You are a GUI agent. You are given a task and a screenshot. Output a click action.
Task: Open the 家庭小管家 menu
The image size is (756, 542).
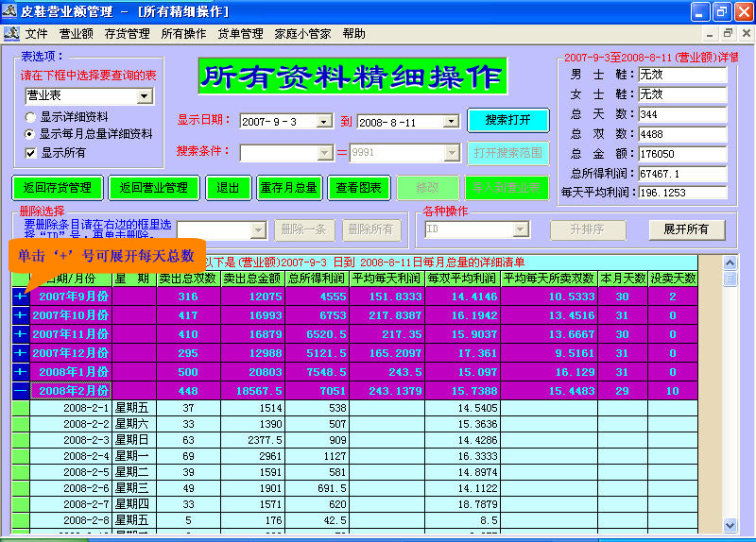coord(302,34)
